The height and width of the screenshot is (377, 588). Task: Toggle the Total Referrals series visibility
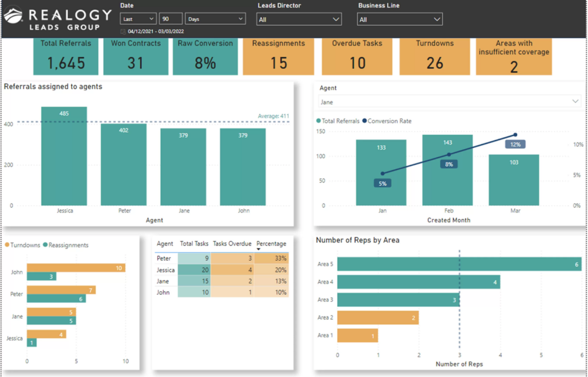pyautogui.click(x=338, y=121)
